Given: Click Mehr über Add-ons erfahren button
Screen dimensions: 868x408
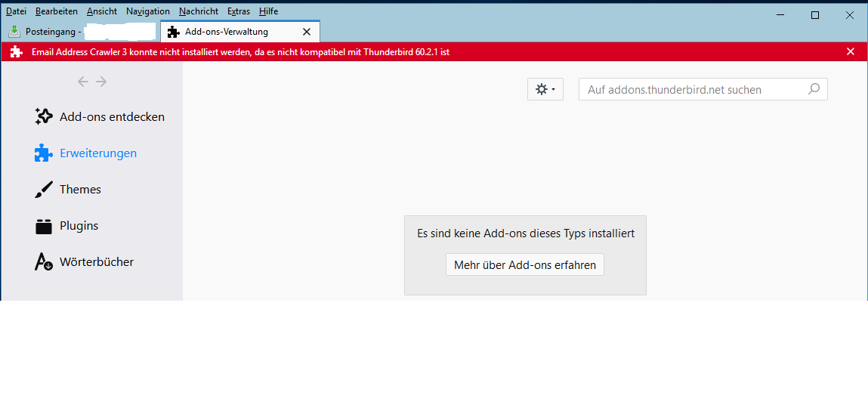Looking at the screenshot, I should click(525, 264).
